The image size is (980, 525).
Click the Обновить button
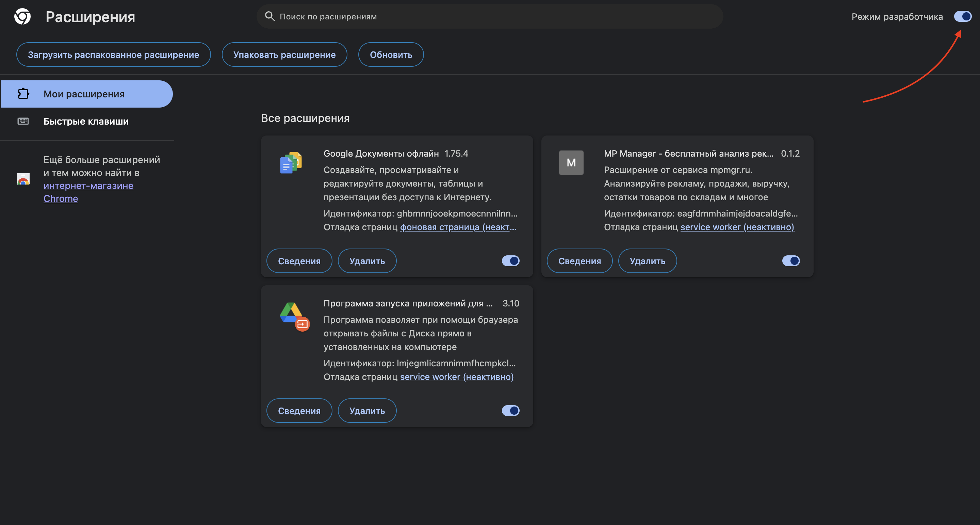point(391,55)
